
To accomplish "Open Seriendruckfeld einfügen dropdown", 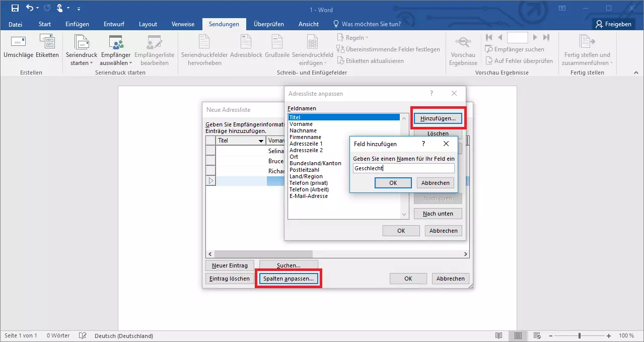I will 312,51.
